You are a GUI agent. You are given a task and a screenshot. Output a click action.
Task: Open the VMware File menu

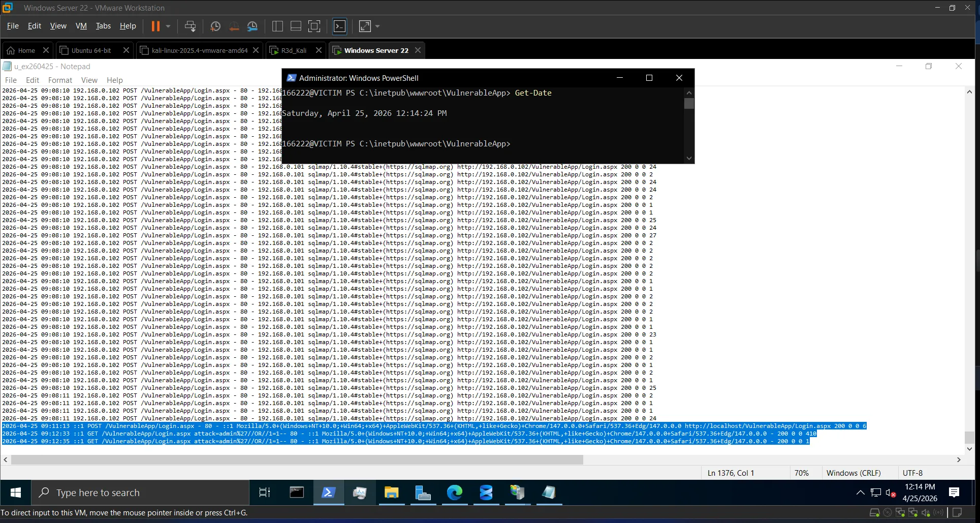click(13, 26)
